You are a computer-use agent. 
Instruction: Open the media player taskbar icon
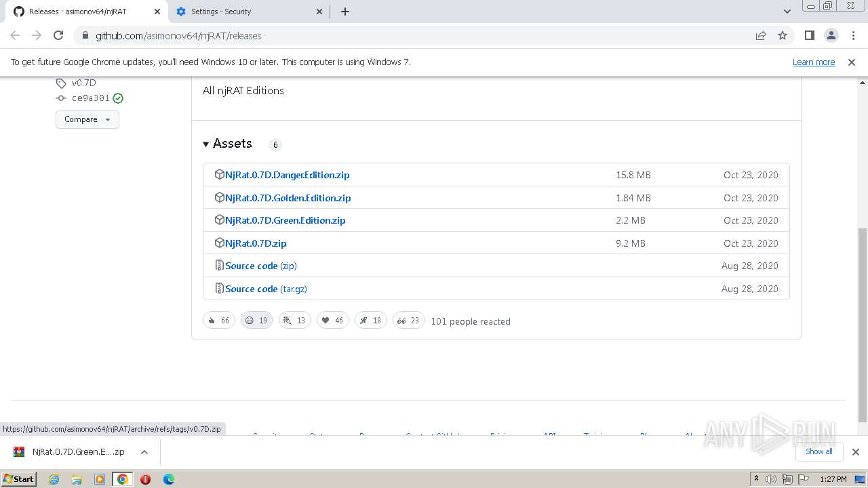pyautogui.click(x=100, y=479)
